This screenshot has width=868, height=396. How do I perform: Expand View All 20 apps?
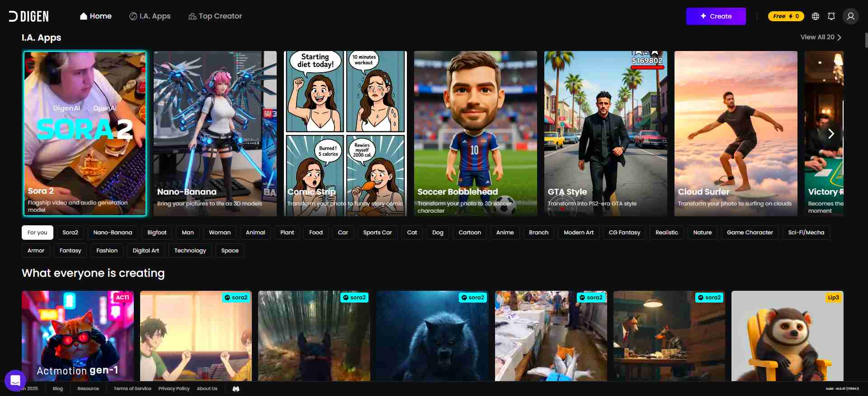point(821,37)
